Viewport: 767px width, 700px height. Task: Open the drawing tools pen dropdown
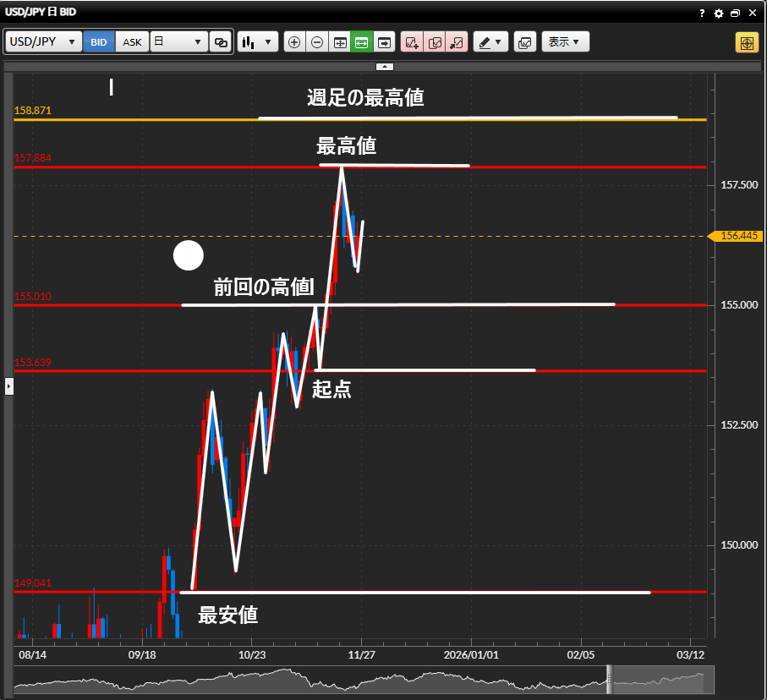tap(490, 42)
